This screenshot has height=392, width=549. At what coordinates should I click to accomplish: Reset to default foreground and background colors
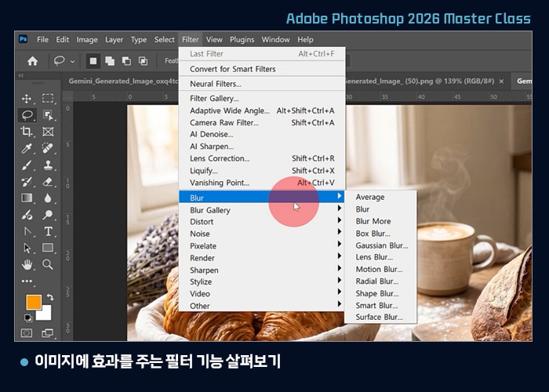point(28,318)
